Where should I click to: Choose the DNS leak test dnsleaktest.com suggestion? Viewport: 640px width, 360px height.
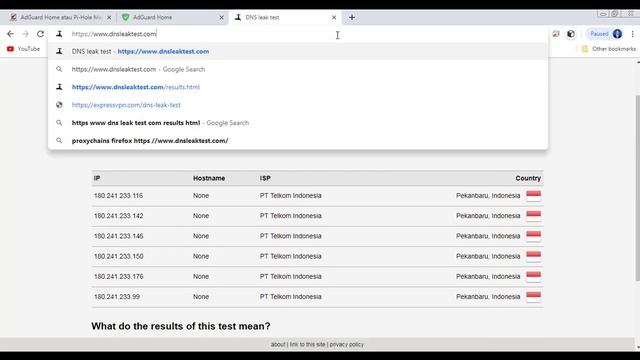pos(298,51)
